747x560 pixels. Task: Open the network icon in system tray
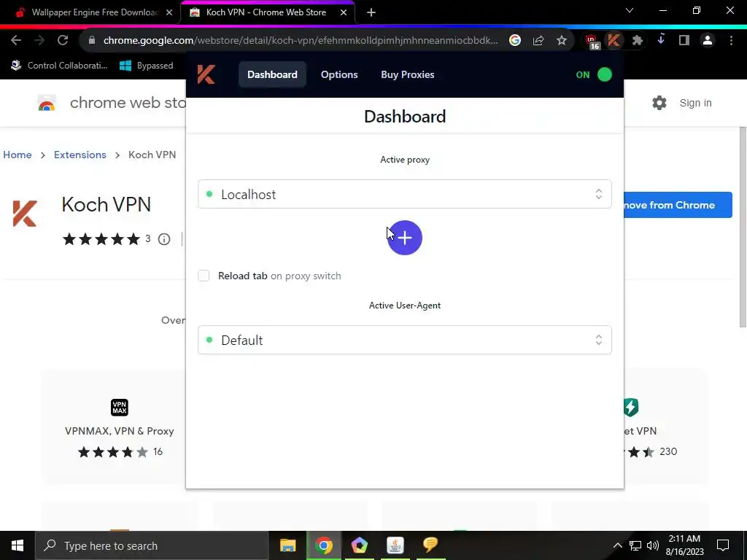click(635, 545)
